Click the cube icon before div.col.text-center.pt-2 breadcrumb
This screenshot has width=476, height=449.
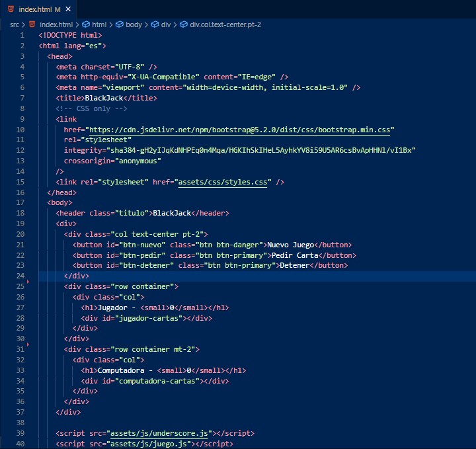point(184,24)
